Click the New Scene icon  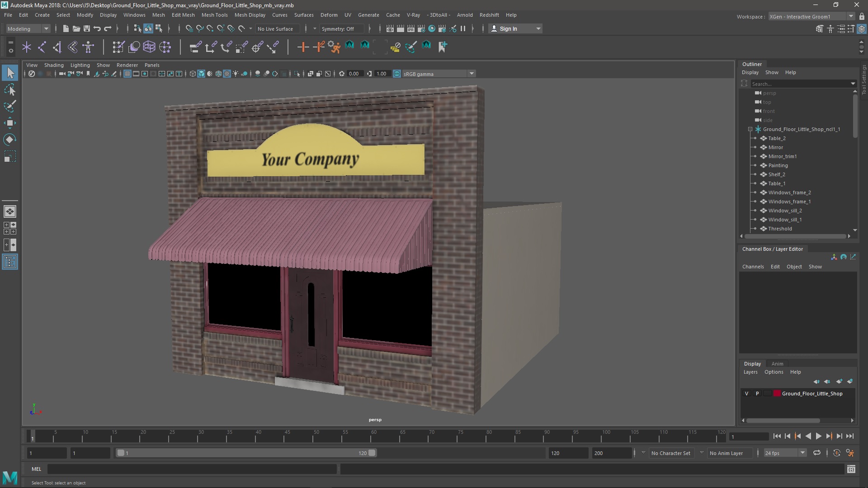point(66,28)
